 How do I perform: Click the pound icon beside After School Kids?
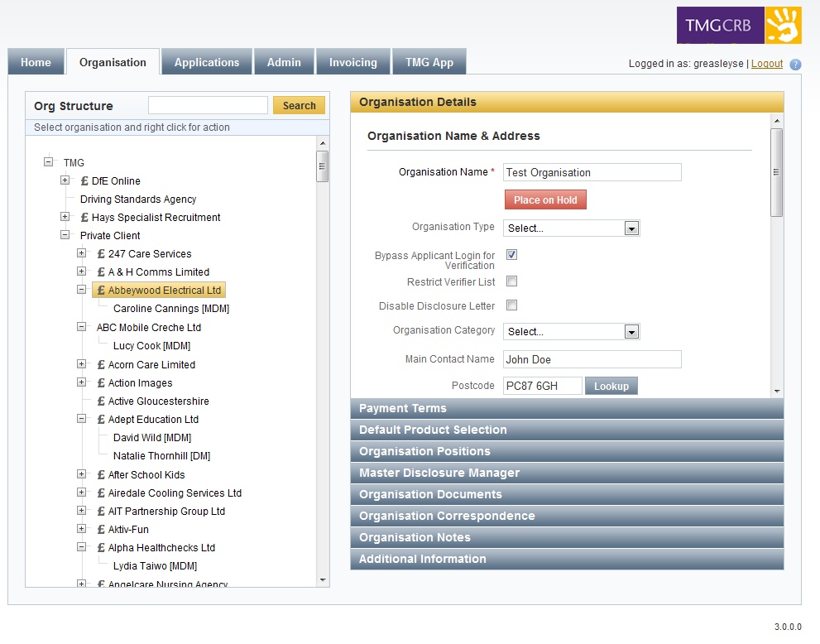101,474
